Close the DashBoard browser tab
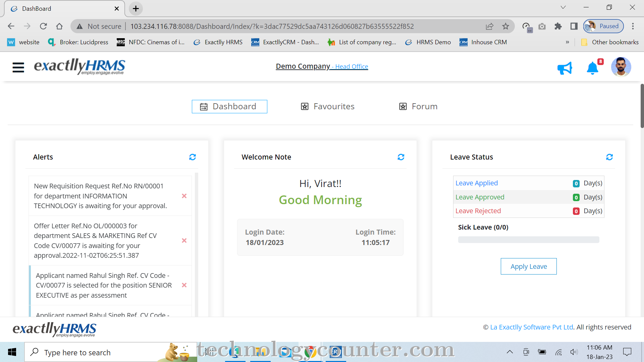The image size is (644, 362). [117, 9]
